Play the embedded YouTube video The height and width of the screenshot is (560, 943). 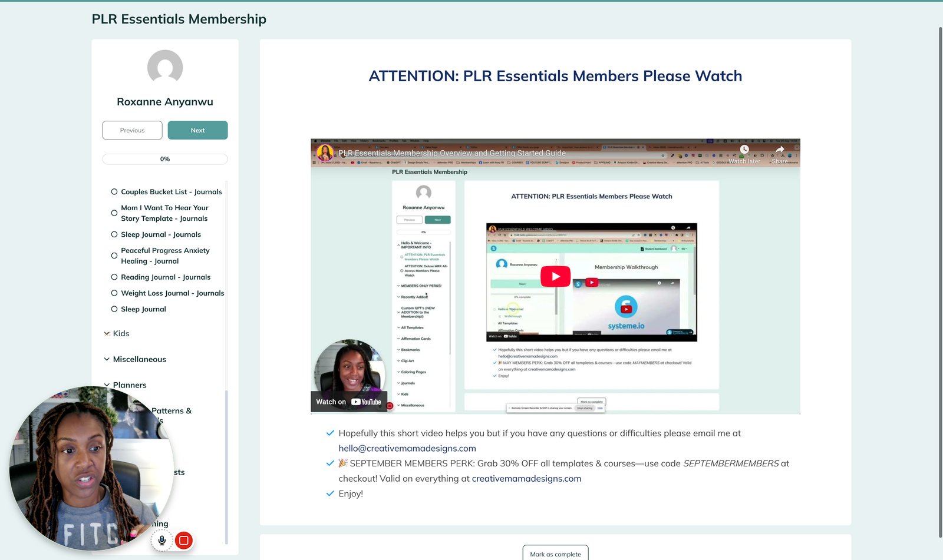point(555,276)
